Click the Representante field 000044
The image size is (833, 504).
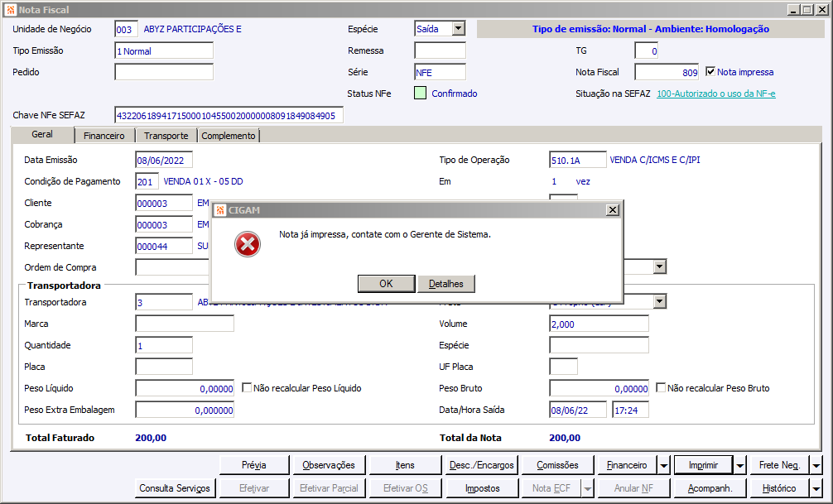point(164,246)
